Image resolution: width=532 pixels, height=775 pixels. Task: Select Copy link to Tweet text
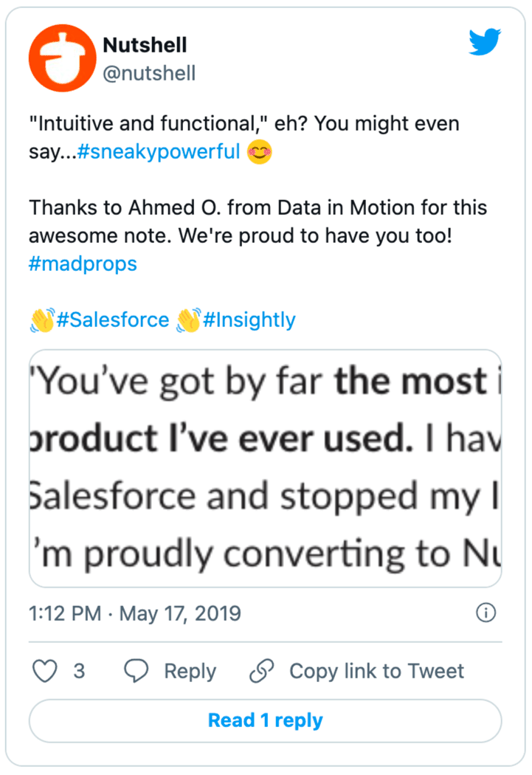click(376, 671)
